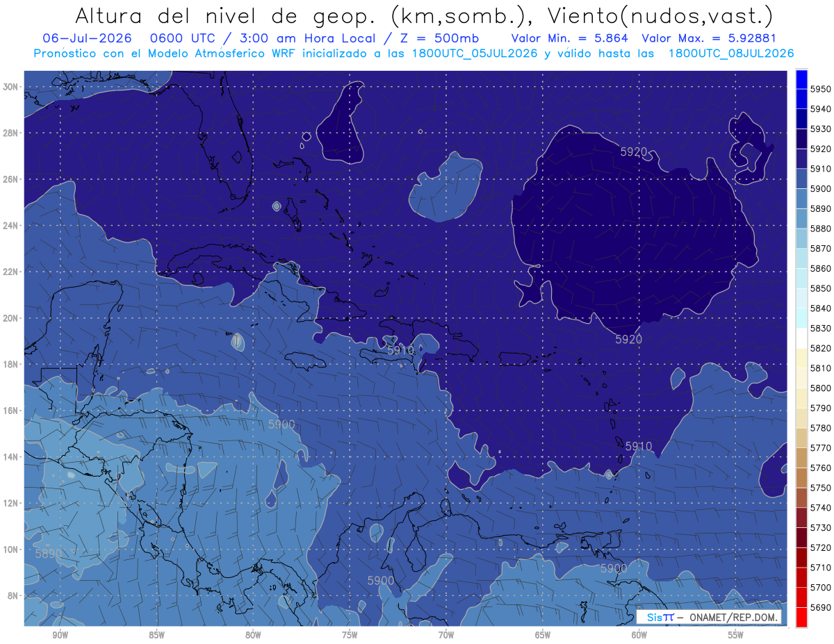834x644 pixels.
Task: Click the valid-until time '1800UTC_08JUL2026'
Action: click(730, 53)
